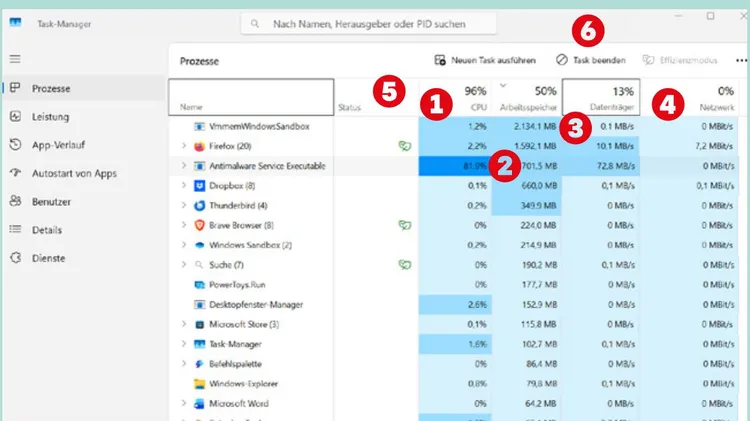Maximize the Task-Manager window
The height and width of the screenshot is (421, 750).
tap(710, 16)
